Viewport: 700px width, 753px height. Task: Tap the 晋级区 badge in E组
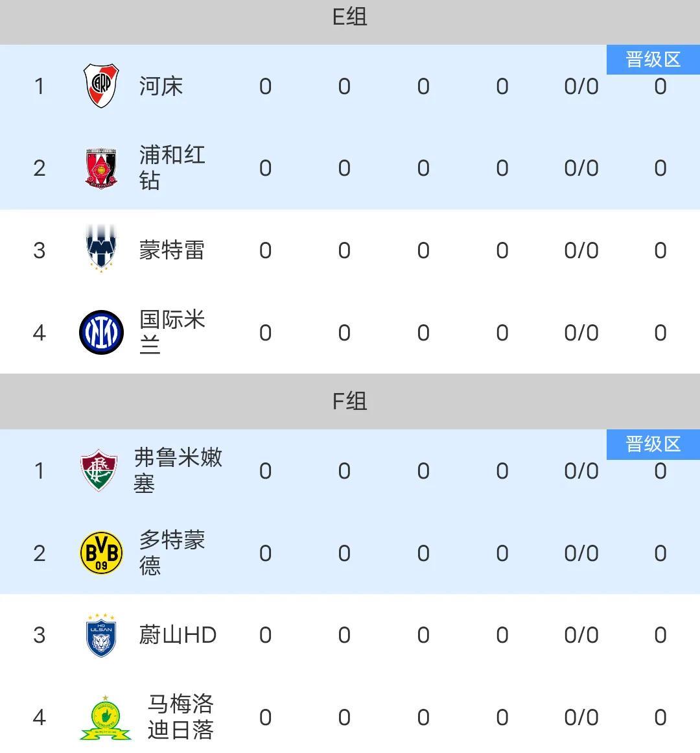click(653, 60)
